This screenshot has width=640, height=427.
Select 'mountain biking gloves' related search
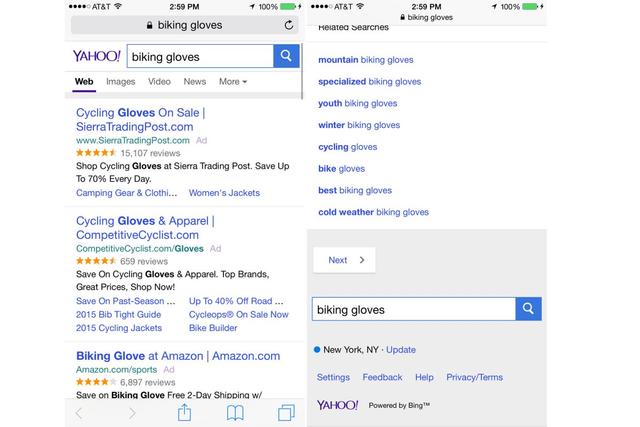[x=365, y=60]
